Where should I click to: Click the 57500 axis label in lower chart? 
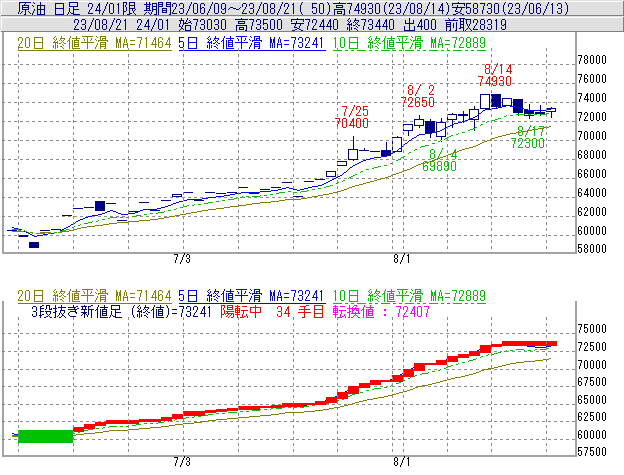592,452
